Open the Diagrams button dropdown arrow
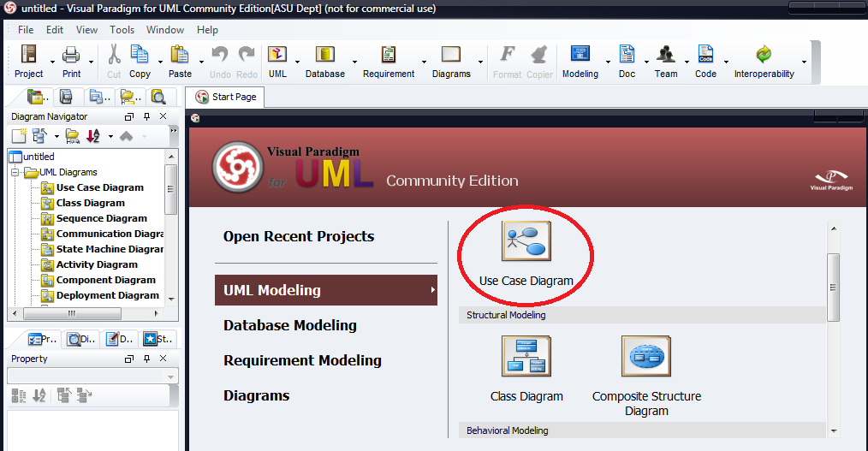 (x=480, y=62)
